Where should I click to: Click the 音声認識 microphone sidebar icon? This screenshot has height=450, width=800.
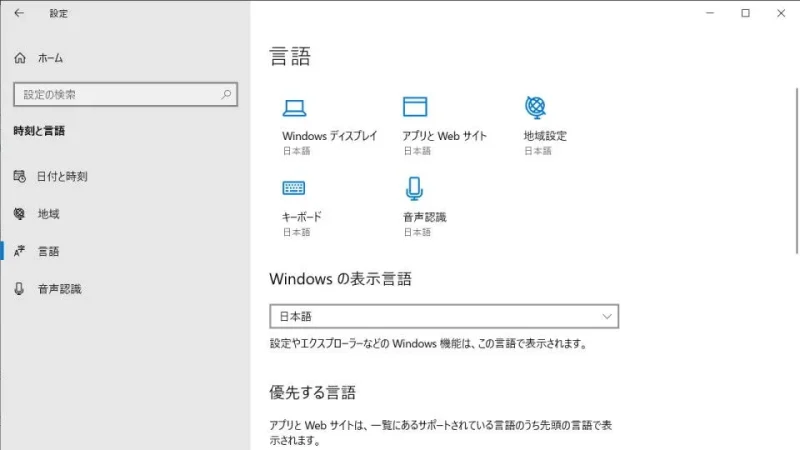pyautogui.click(x=19, y=289)
